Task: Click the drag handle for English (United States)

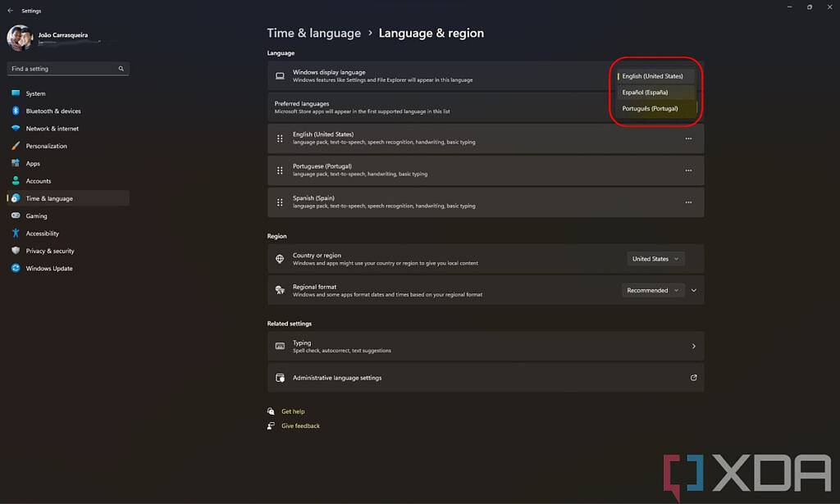Action: (280, 138)
